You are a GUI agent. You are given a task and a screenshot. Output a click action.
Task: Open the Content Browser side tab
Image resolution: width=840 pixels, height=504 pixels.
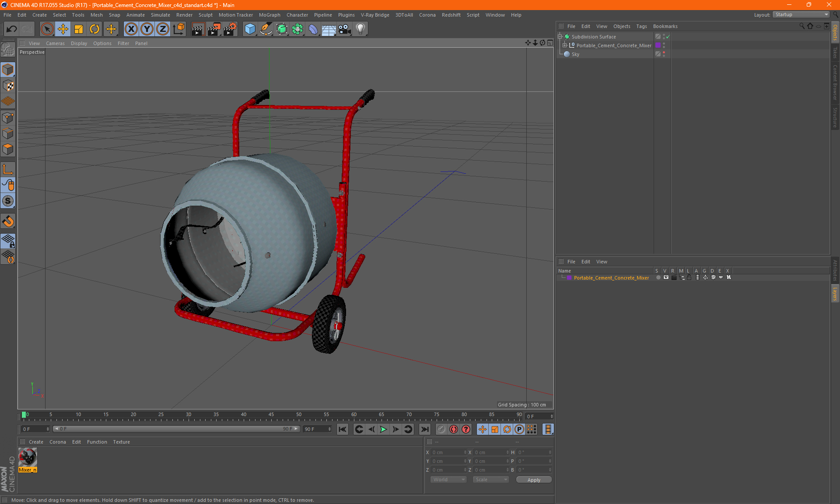coord(835,82)
